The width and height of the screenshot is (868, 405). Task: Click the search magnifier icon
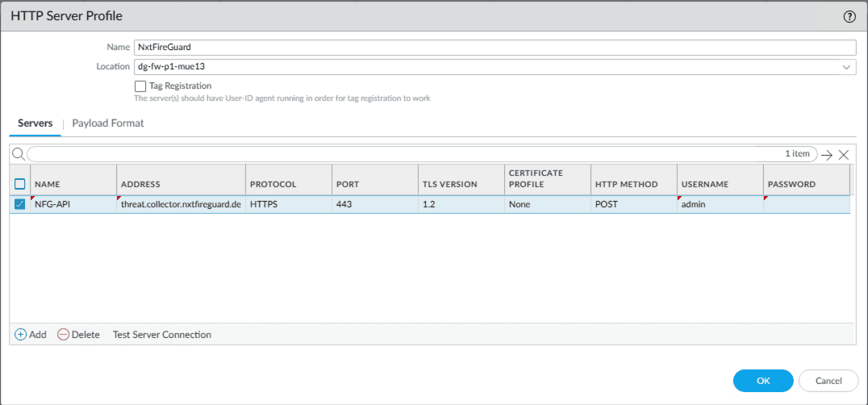point(18,154)
